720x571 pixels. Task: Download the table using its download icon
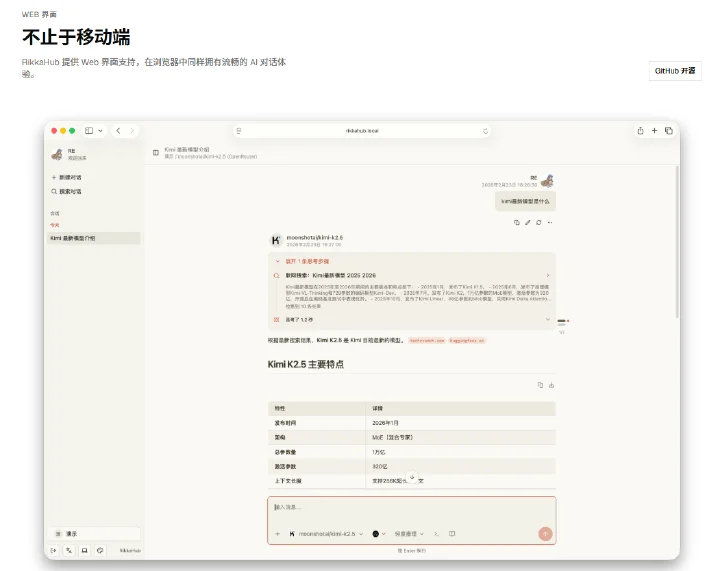tap(551, 385)
